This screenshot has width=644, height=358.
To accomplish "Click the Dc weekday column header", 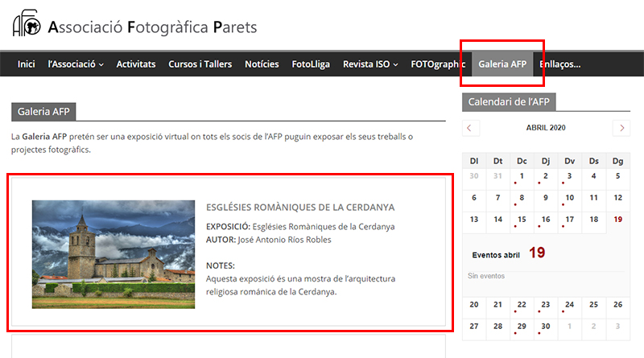I will (522, 161).
